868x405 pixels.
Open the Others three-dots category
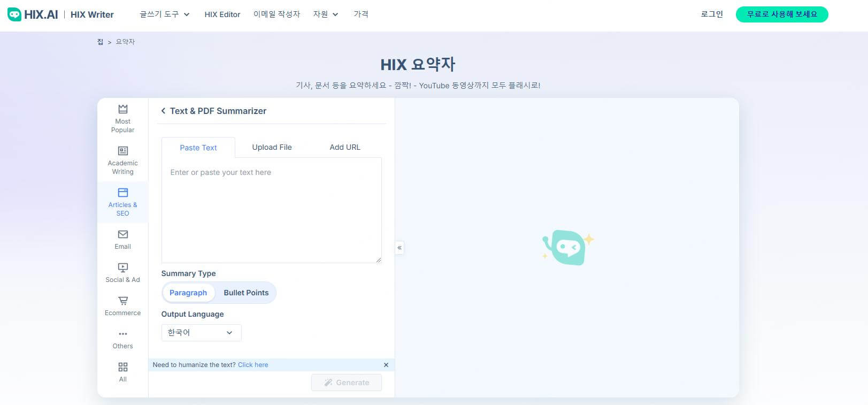122,339
